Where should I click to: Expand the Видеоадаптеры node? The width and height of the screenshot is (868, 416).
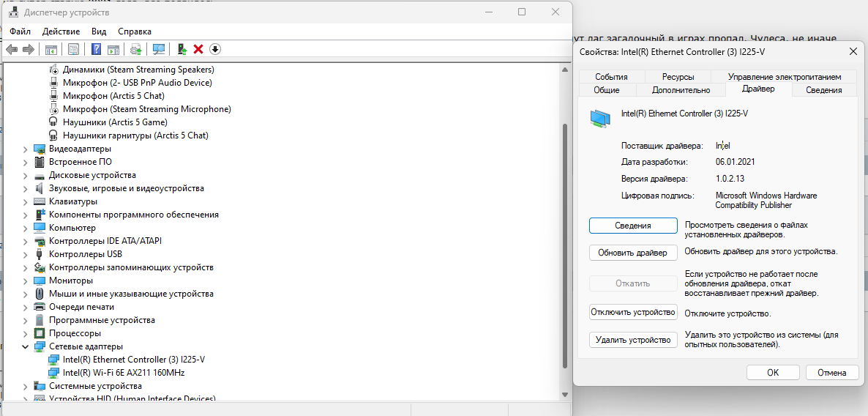click(26, 149)
